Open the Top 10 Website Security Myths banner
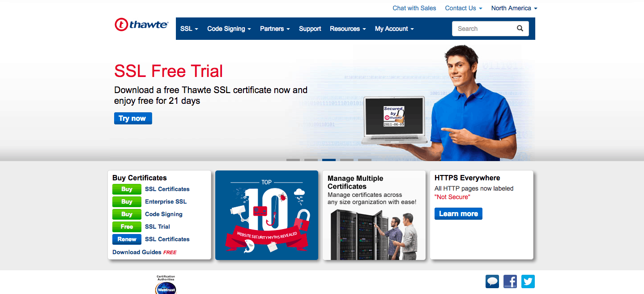This screenshot has height=294, width=644. point(266,215)
